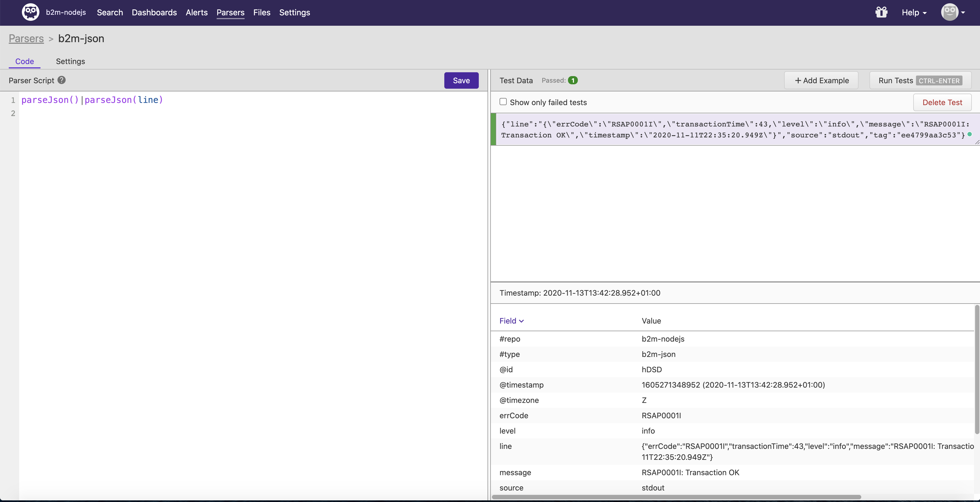The height and width of the screenshot is (502, 980).
Task: Click the horizontal scrollbar in results table
Action: pyautogui.click(x=676, y=497)
